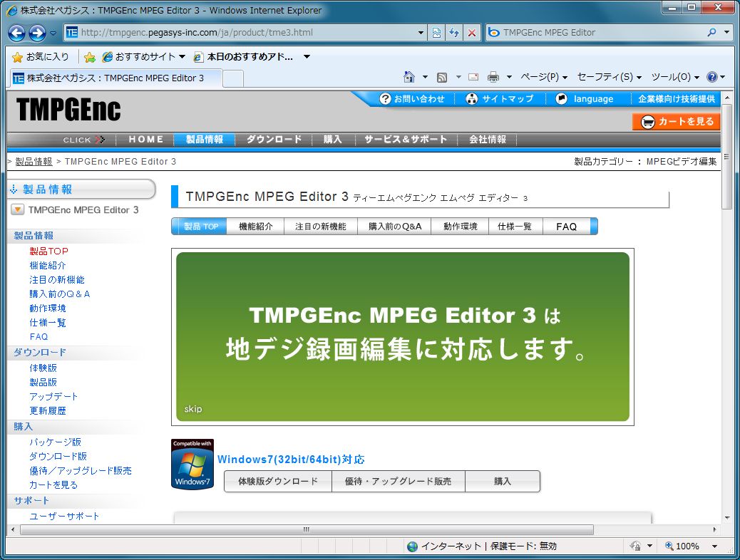Click 会社情報 in the navigation bar
This screenshot has height=560, width=740.
point(487,140)
